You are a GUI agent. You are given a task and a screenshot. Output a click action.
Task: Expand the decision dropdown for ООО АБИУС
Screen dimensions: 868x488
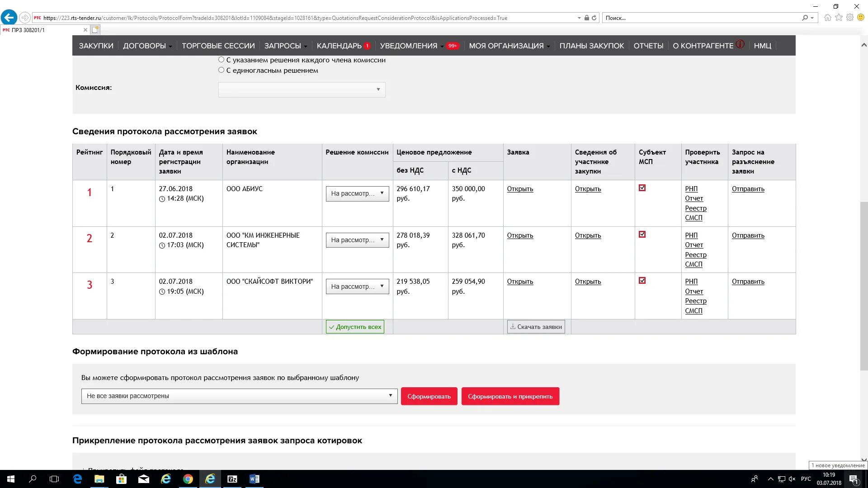(x=357, y=193)
